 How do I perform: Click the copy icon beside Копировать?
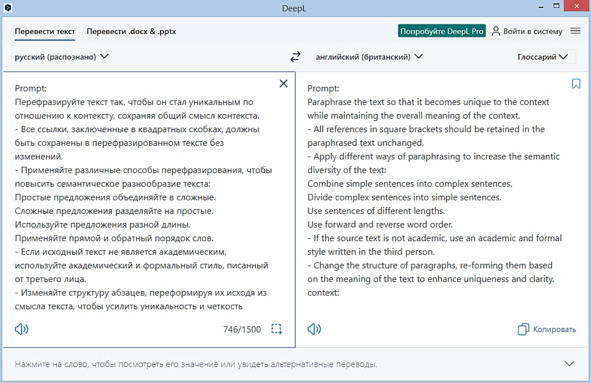coord(523,329)
